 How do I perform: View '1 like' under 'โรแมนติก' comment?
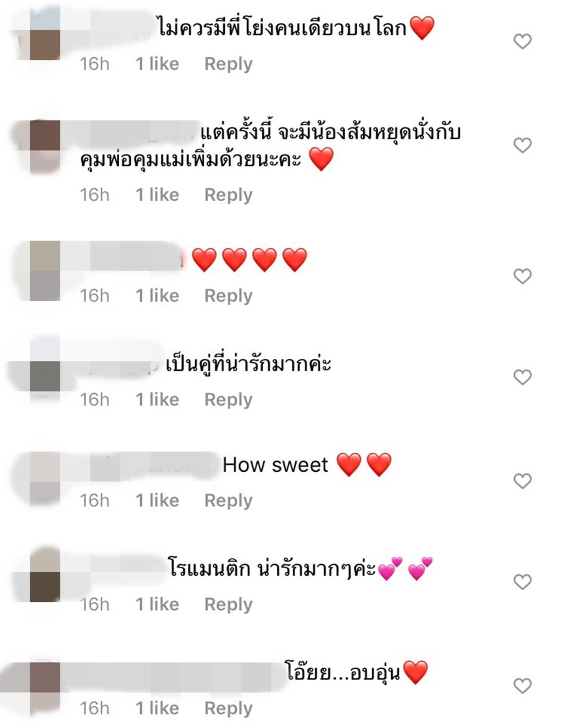click(157, 604)
